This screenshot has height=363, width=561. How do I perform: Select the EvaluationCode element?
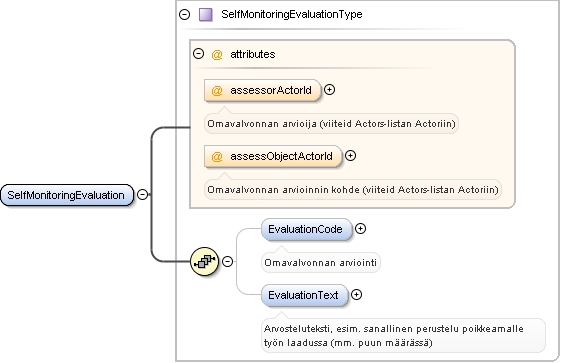(x=307, y=229)
